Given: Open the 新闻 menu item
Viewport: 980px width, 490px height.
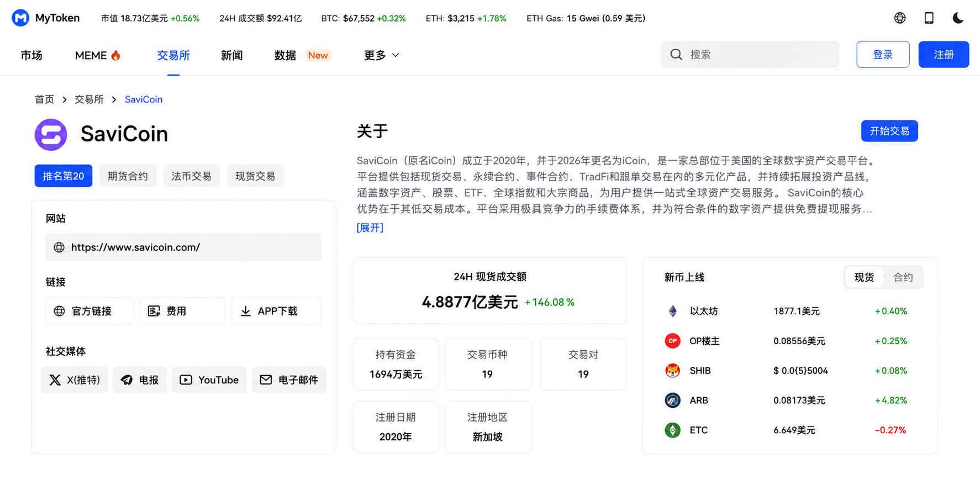Looking at the screenshot, I should pyautogui.click(x=232, y=55).
